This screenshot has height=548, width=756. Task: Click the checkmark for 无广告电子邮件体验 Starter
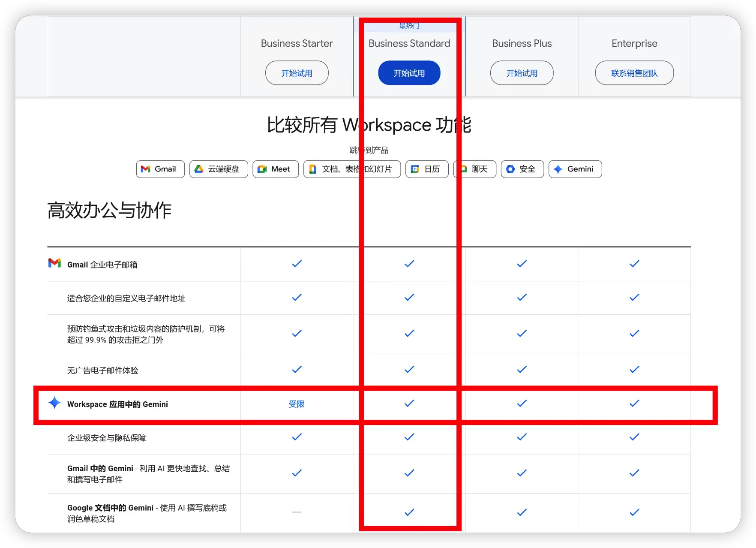click(297, 369)
